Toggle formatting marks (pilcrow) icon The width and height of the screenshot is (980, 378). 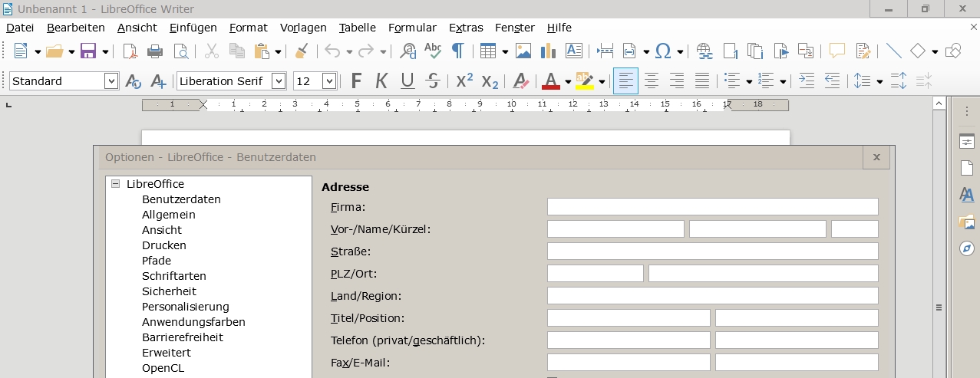(457, 51)
